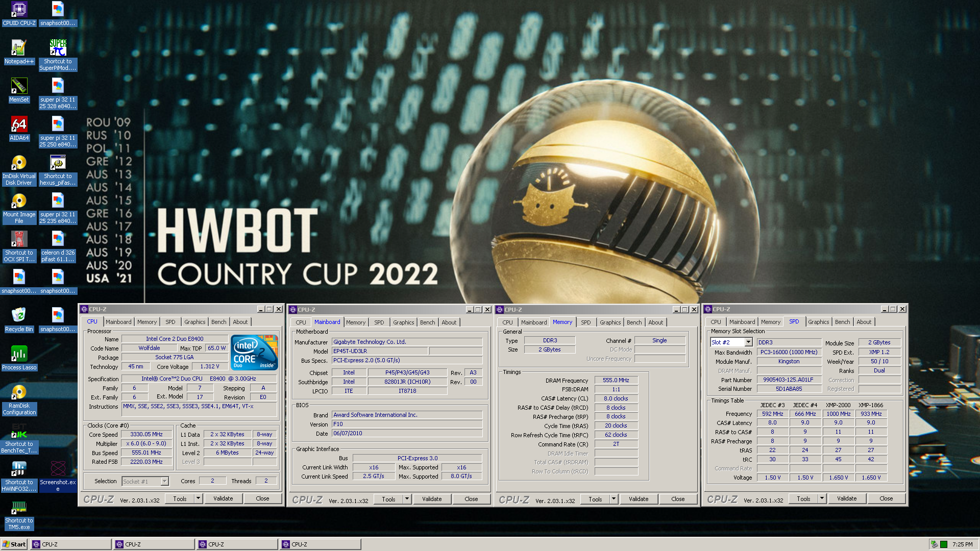Click Validate in the CPU tab window
Viewport: 980px width, 551px height.
[223, 498]
